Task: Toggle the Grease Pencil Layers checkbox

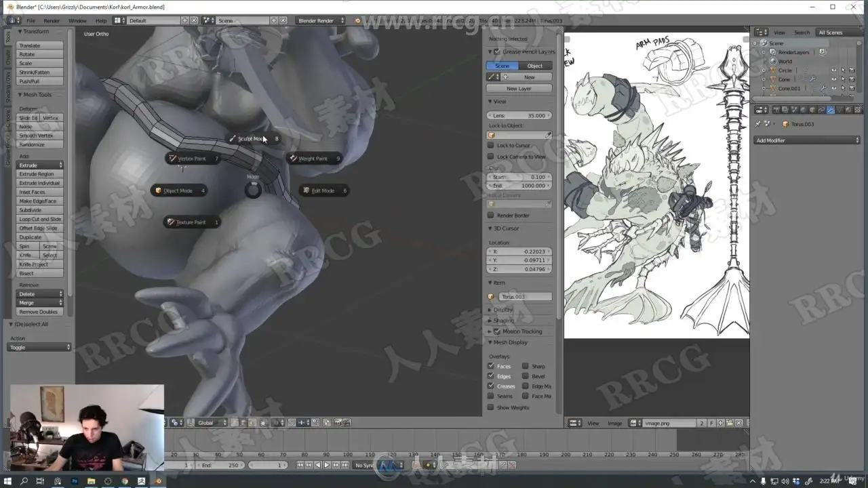Action: click(497, 52)
